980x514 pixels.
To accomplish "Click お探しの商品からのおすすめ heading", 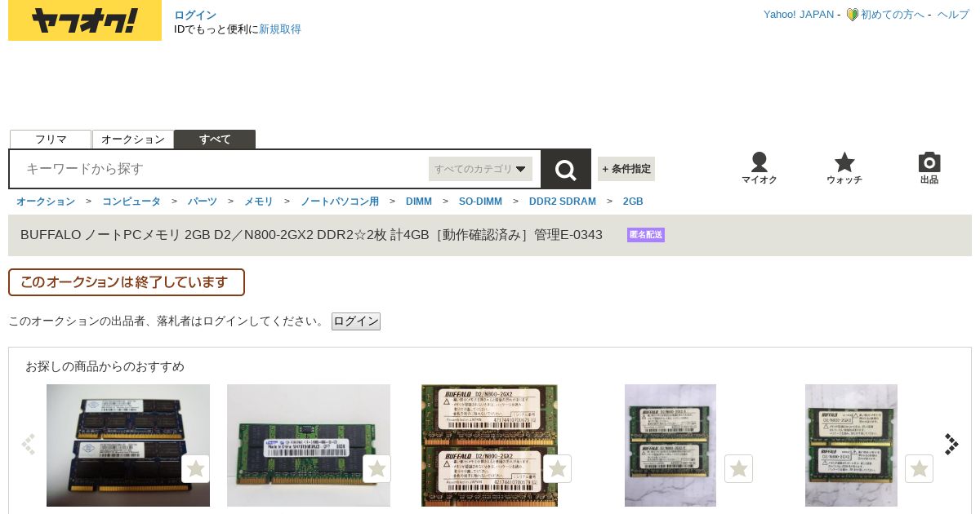I will coord(105,366).
